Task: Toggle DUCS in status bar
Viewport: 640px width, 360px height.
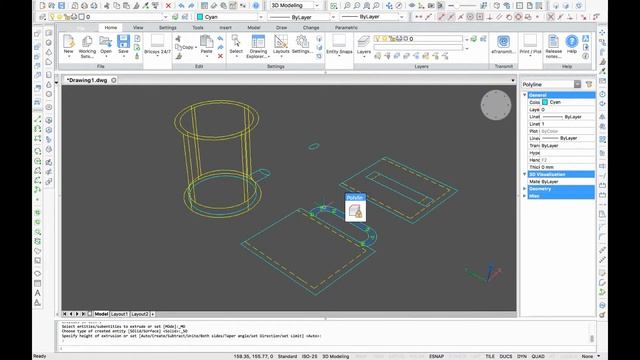Action: (506, 356)
